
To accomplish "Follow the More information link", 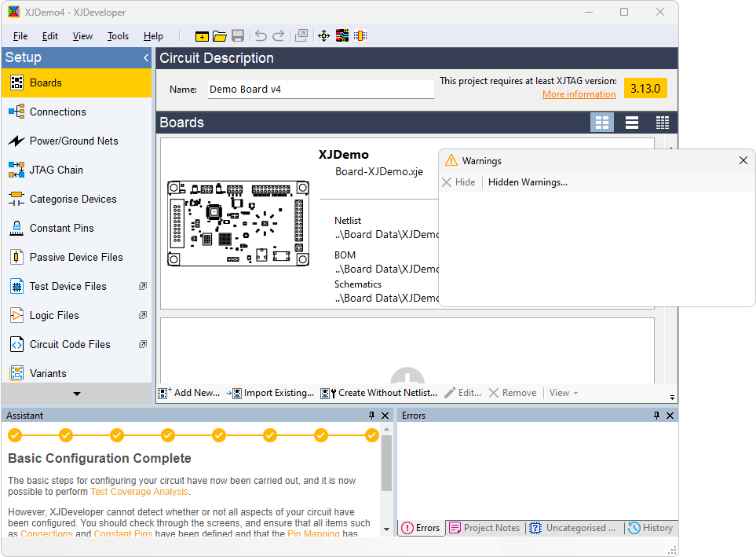I will coord(579,94).
